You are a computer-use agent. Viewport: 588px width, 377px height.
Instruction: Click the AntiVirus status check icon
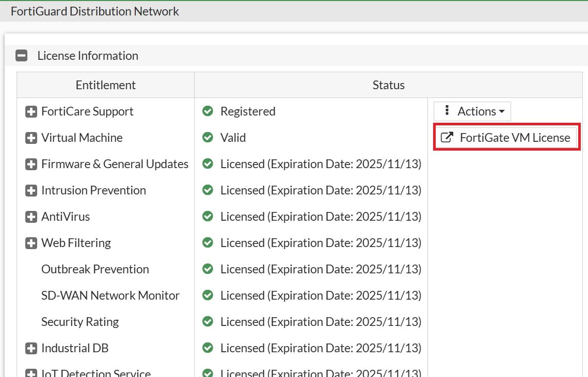[208, 216]
